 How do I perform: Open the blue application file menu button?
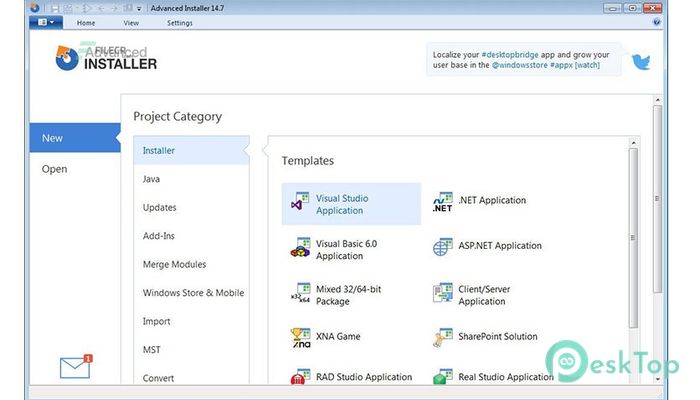46,22
